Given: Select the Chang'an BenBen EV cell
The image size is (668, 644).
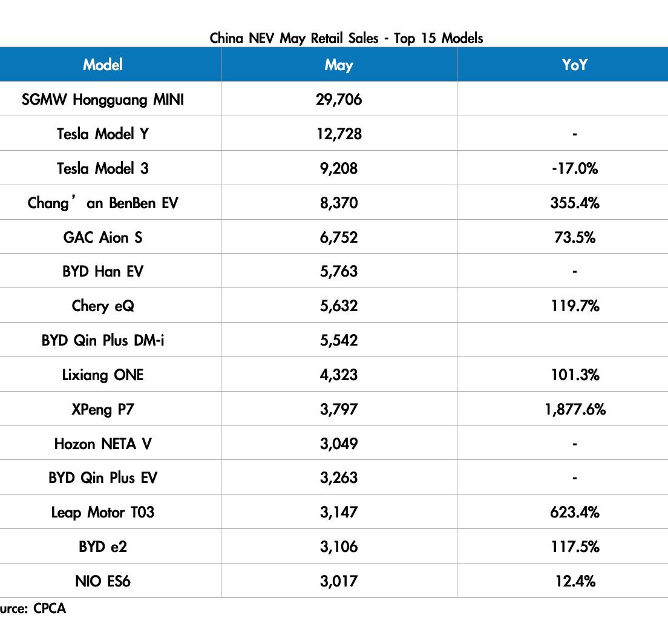Looking at the screenshot, I should point(103,202).
